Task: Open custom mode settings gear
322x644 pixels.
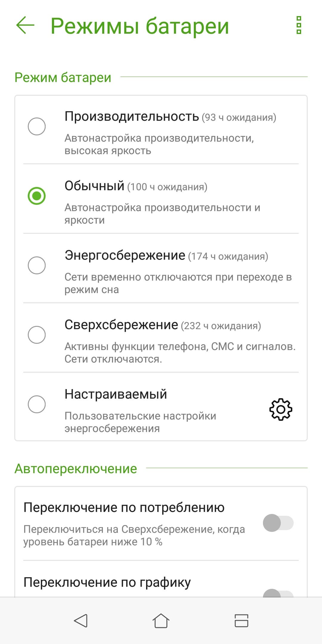Action: (281, 409)
